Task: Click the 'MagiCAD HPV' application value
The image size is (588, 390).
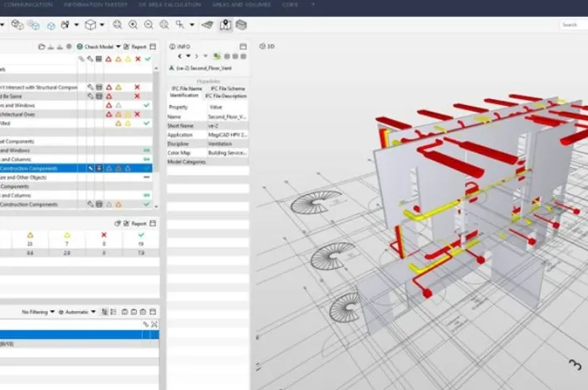Action: point(228,134)
